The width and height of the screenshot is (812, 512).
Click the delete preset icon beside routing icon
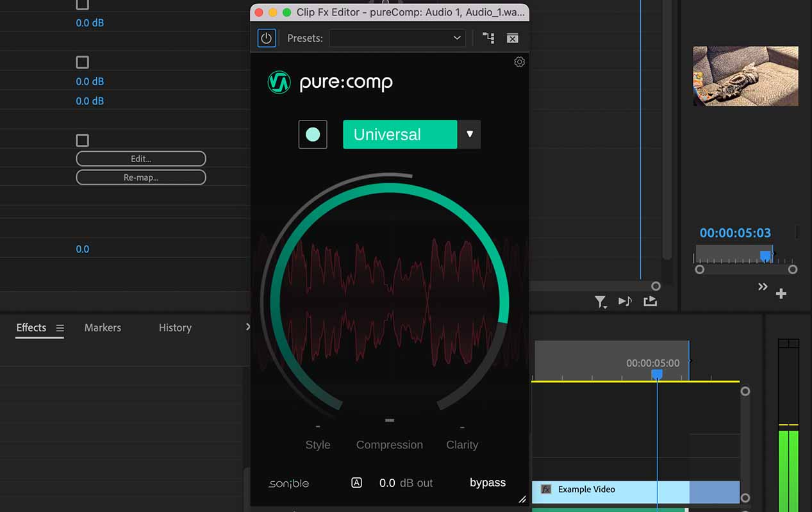[x=512, y=38]
